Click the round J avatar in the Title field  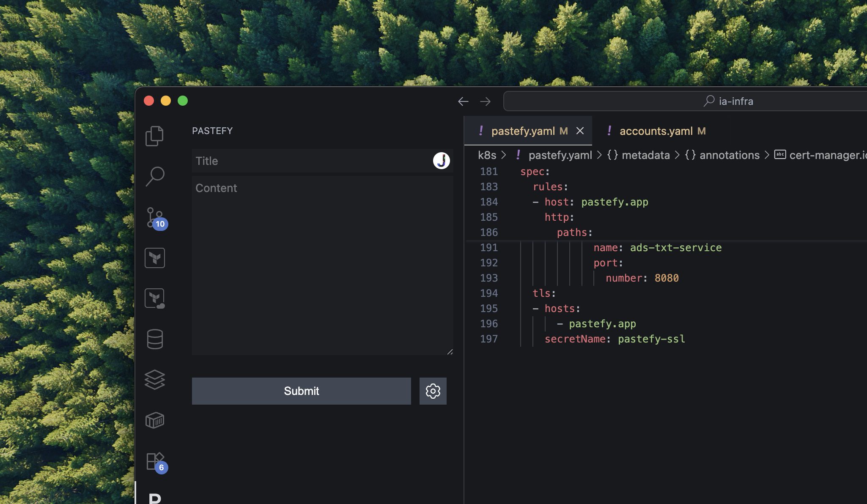pyautogui.click(x=441, y=161)
